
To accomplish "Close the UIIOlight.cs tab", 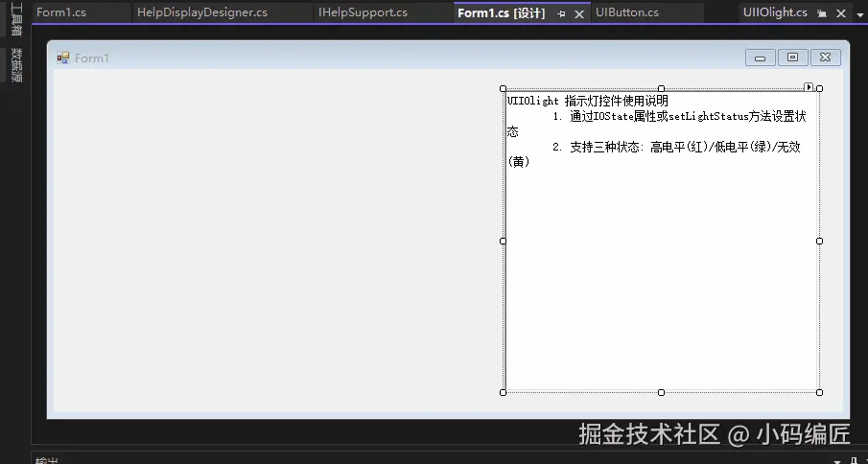I will (x=841, y=13).
